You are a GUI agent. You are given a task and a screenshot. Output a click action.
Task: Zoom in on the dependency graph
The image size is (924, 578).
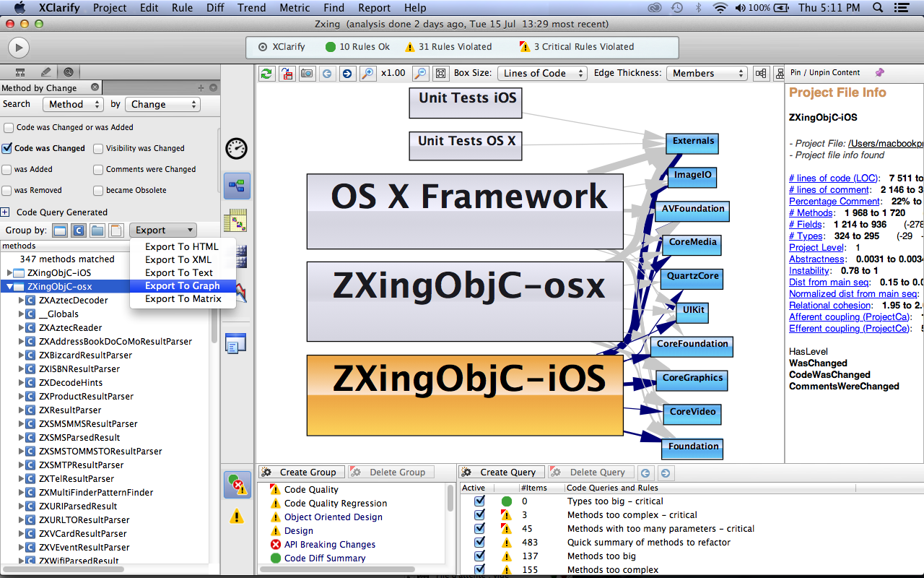tap(368, 73)
